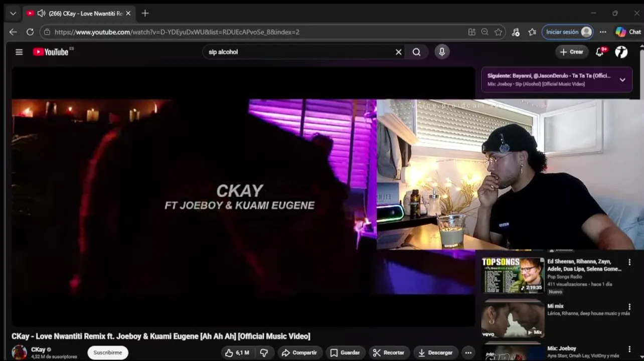Add page to favorites star

point(498,32)
